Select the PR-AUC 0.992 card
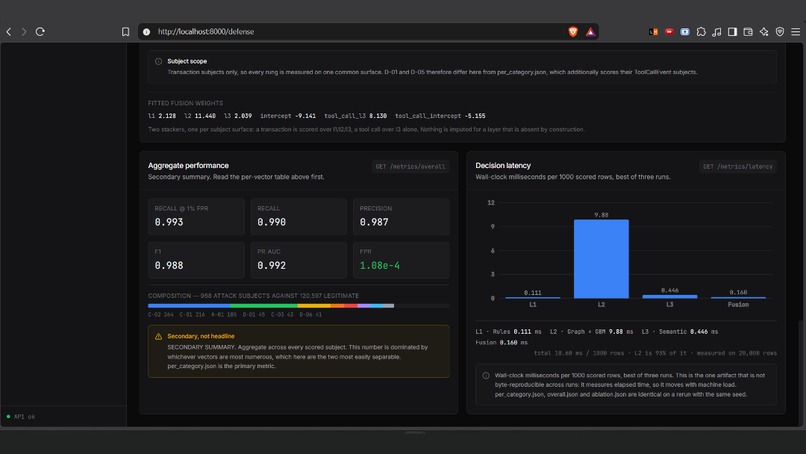The height and width of the screenshot is (454, 806). (x=299, y=260)
